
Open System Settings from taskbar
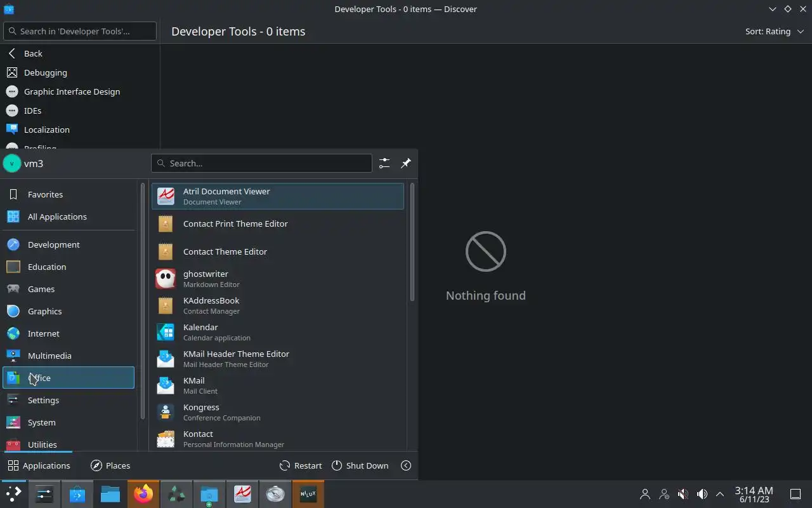point(44,493)
